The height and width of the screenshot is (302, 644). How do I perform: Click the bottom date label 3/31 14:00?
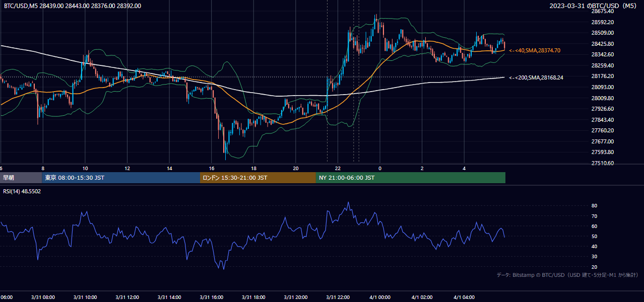point(169,297)
